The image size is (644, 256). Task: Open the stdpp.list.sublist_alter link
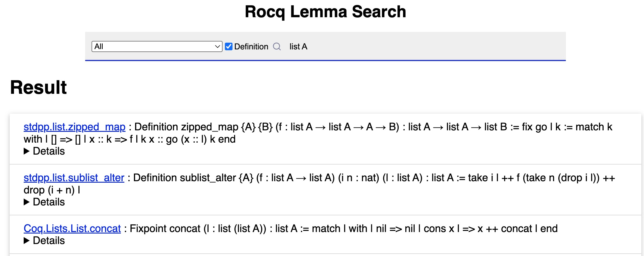[x=74, y=178]
